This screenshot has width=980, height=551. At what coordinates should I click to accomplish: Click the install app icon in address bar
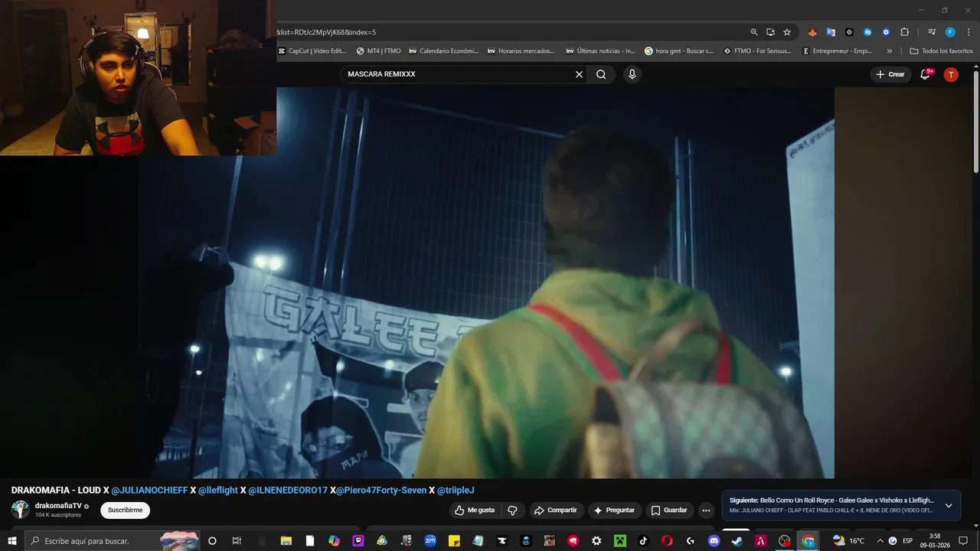pyautogui.click(x=770, y=32)
